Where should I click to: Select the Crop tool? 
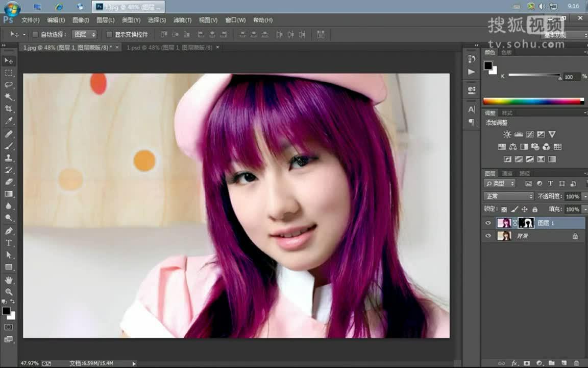point(9,109)
